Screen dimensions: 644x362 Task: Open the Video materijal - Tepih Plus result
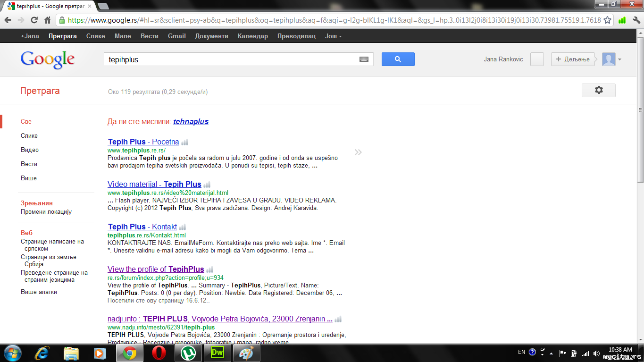pyautogui.click(x=154, y=184)
